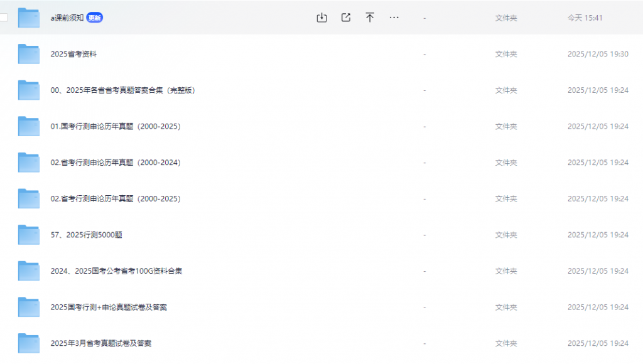The height and width of the screenshot is (364, 643).
Task: Open 2024、2025国考公考省考100G资料合集 folder
Action: [x=116, y=271]
